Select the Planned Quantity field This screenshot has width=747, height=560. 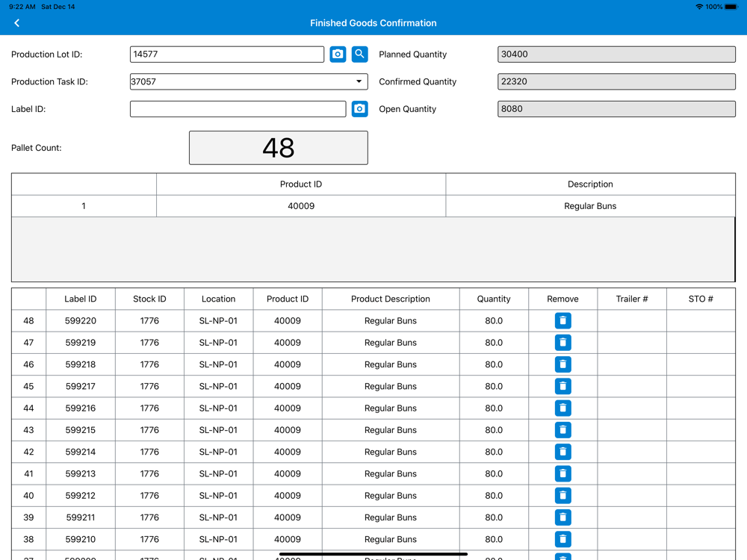(616, 55)
